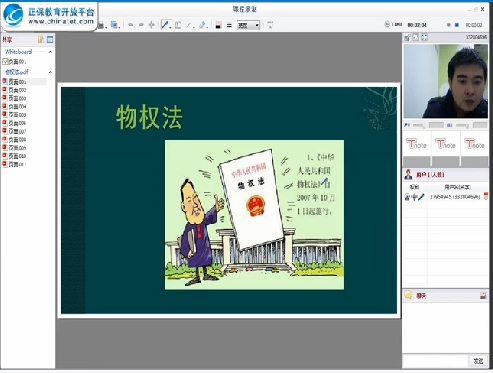Click the chat bubble icon
493x373 pixels.
pos(408,295)
